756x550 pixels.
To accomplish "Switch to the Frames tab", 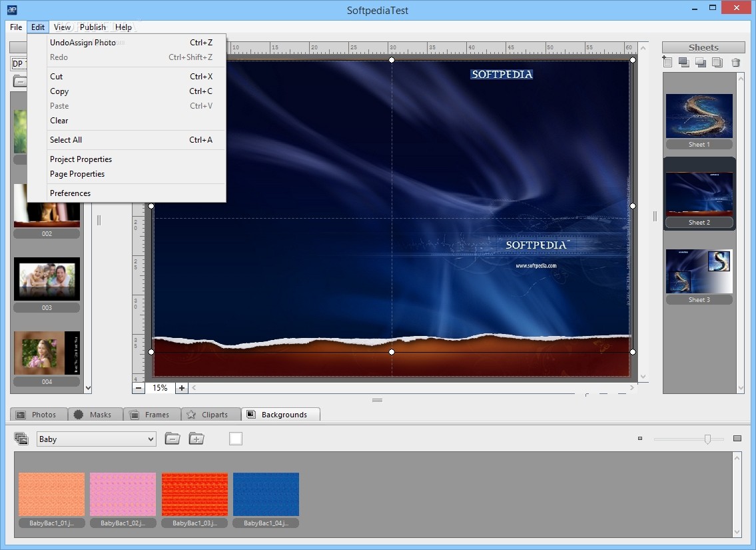I will (153, 415).
